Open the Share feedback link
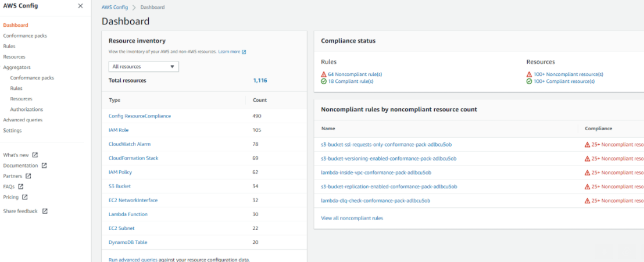This screenshot has width=644, height=262. point(20,211)
